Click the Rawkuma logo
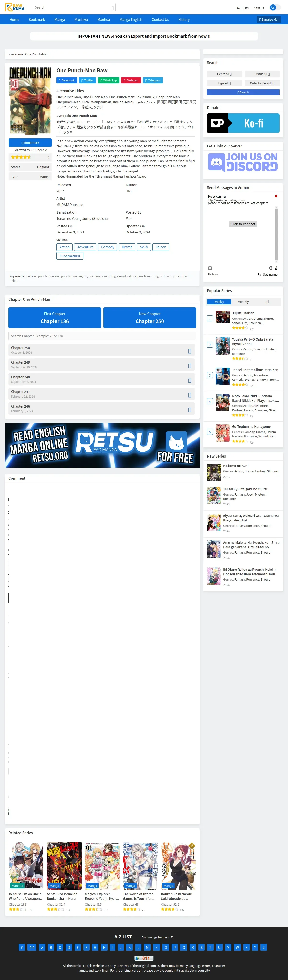 [x=15, y=7]
